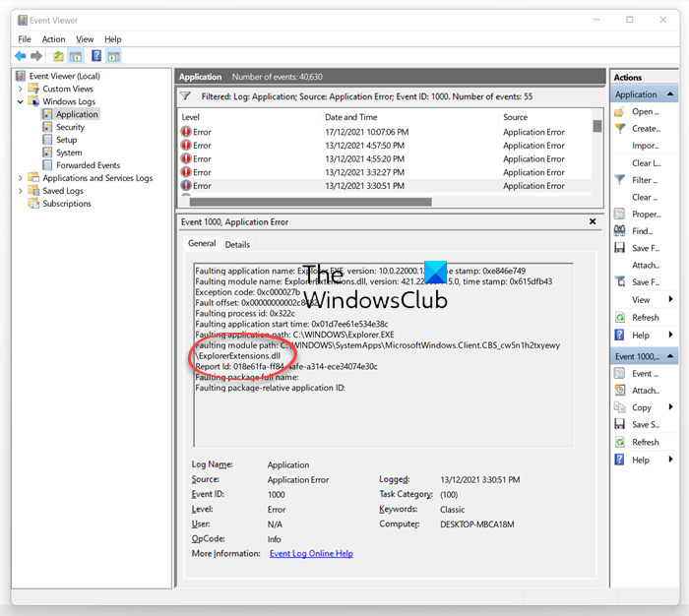Viewport: 689px width, 616px height.
Task: Open the File menu
Action: pos(25,39)
